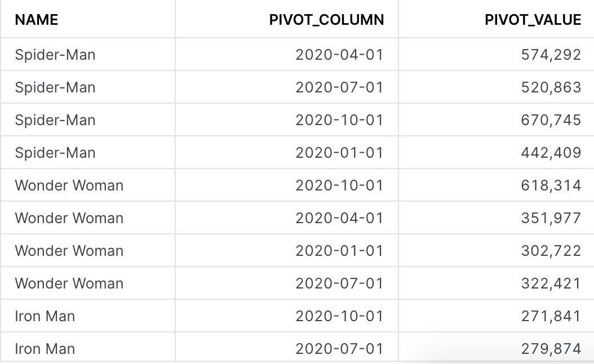
Task: Select the value 302,722
Action: (551, 250)
